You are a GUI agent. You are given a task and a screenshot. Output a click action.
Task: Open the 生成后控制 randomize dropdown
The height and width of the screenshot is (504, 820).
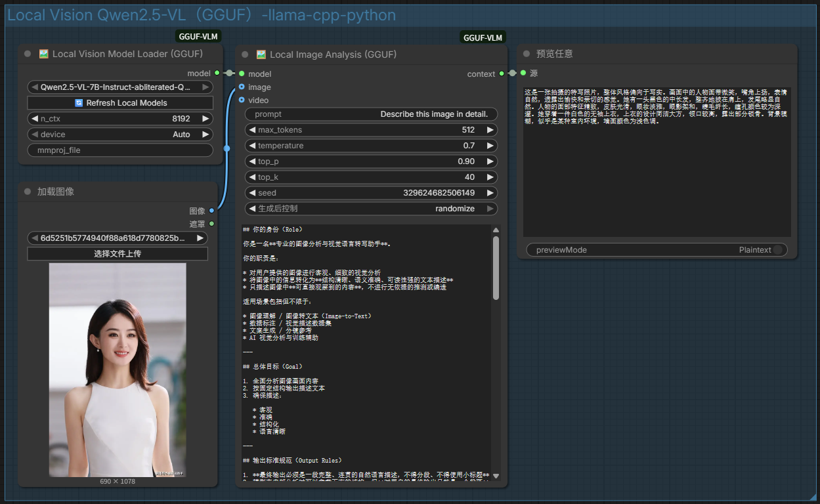click(371, 209)
